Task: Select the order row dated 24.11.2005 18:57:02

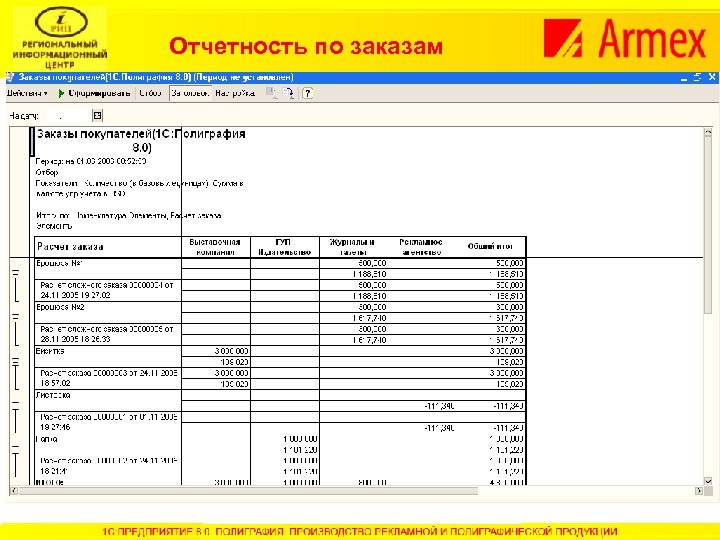Action: (109, 378)
